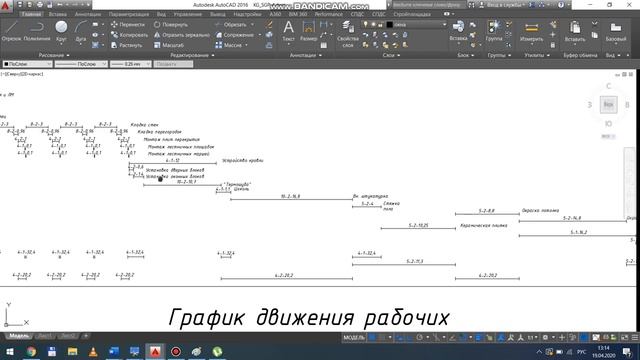Click the Массив (Array) tool
640x360 pixels.
229,45
